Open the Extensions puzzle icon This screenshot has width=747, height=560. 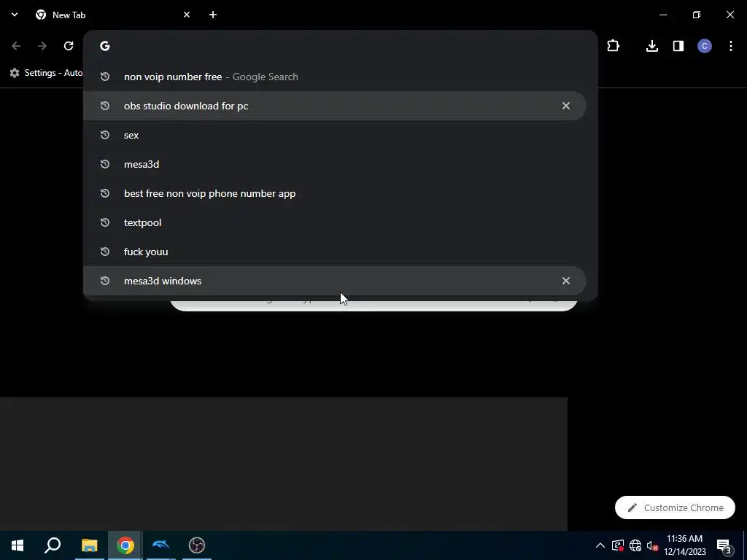[x=613, y=46]
